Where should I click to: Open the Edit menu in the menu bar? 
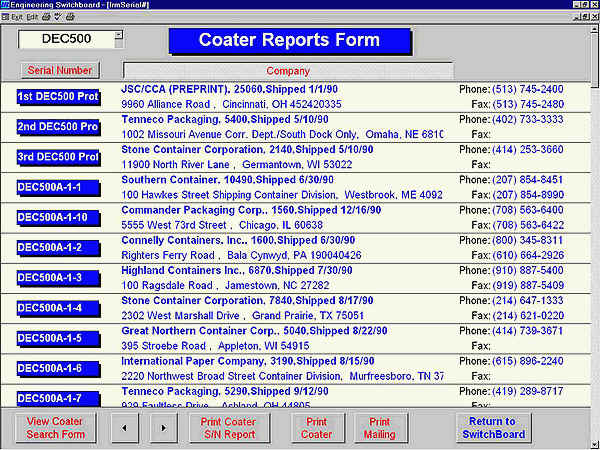click(x=32, y=17)
